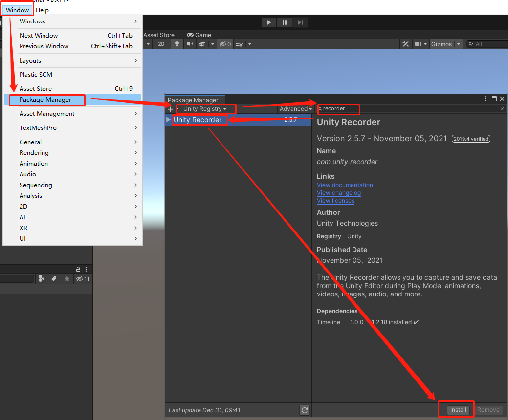
Task: Open component editor tools icon
Action: (406, 44)
